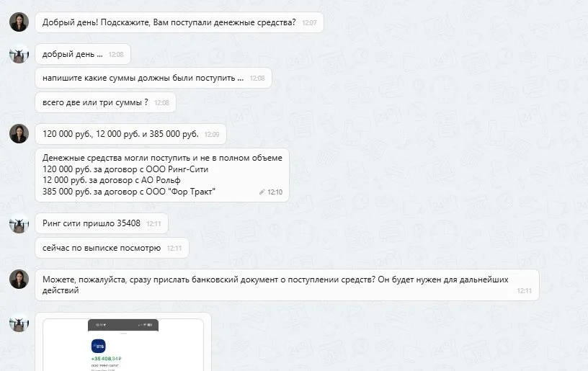The width and height of the screenshot is (588, 371).
Task: Open the avatar beside 'добрый день ...'
Action: click(19, 53)
